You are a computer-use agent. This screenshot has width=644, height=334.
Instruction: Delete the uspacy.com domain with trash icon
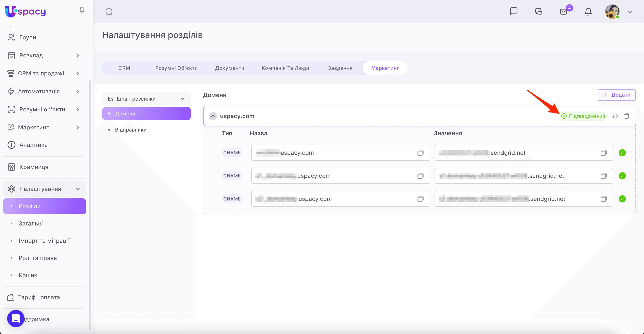627,116
